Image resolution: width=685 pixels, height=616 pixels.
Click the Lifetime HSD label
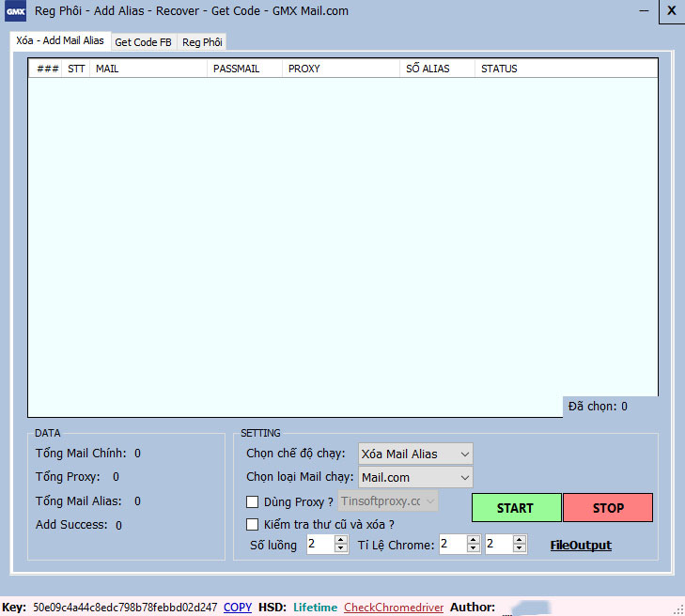point(315,608)
